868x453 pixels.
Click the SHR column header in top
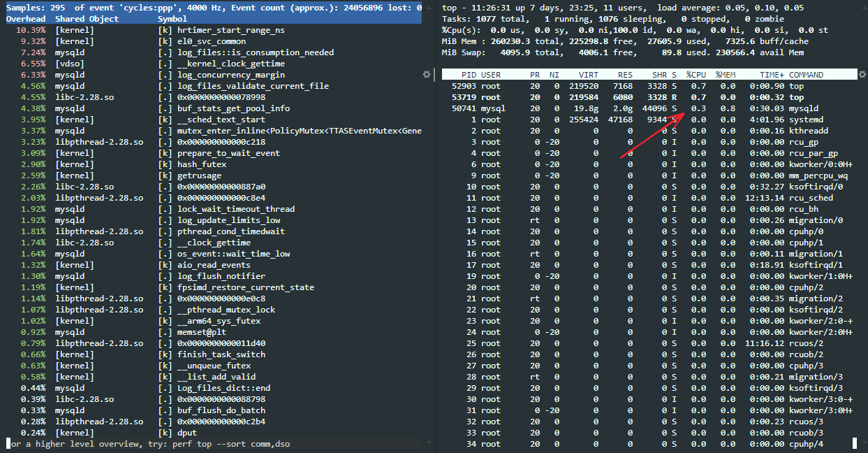click(660, 75)
